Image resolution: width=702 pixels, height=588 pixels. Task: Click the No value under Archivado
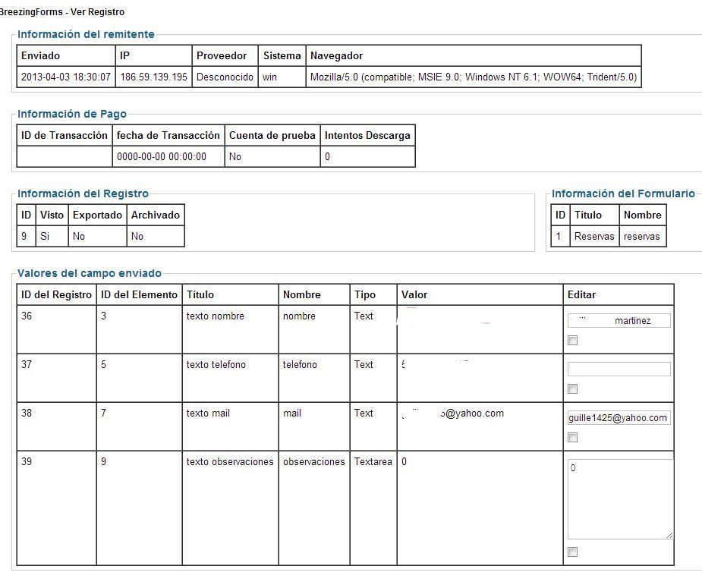click(137, 236)
